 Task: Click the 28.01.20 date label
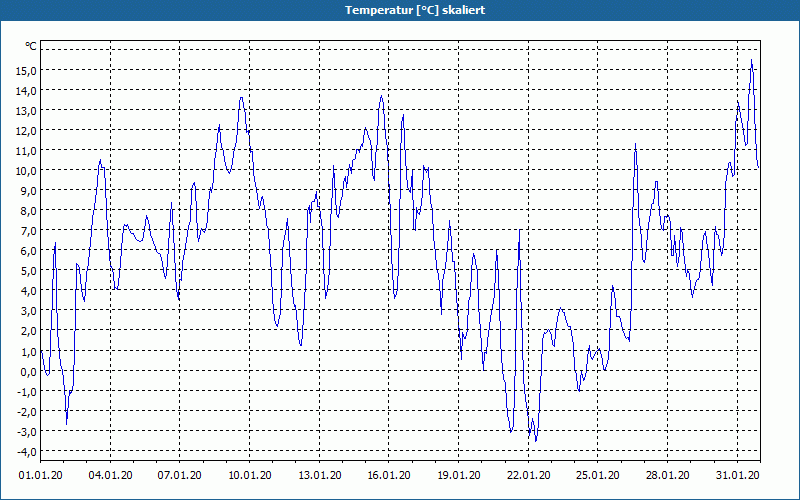click(x=667, y=475)
